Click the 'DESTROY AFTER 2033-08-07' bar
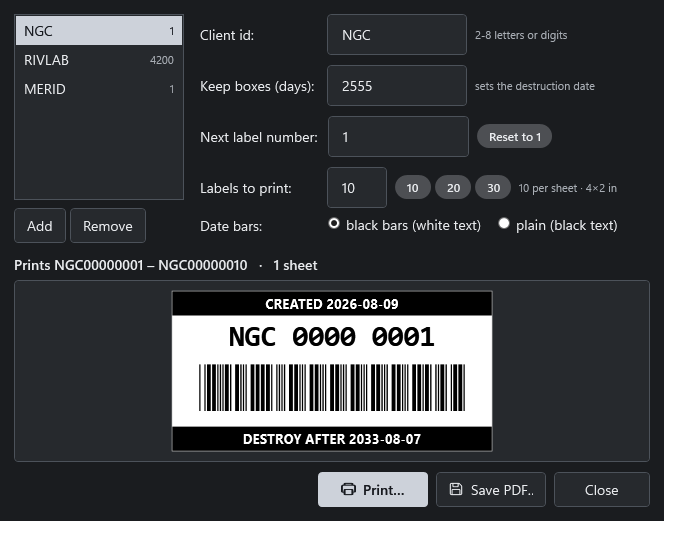Image resolution: width=680 pixels, height=560 pixels. click(x=332, y=439)
